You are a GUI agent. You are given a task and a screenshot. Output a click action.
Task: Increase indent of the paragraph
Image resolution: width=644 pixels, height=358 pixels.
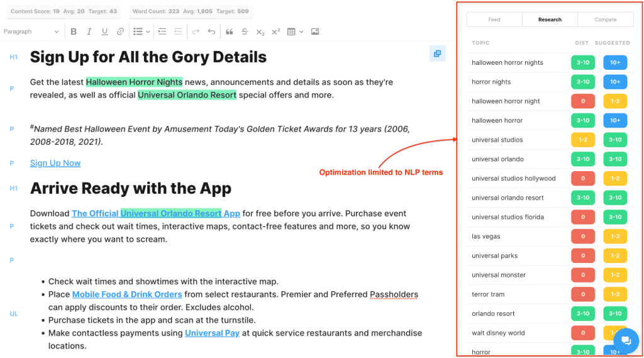(x=162, y=31)
